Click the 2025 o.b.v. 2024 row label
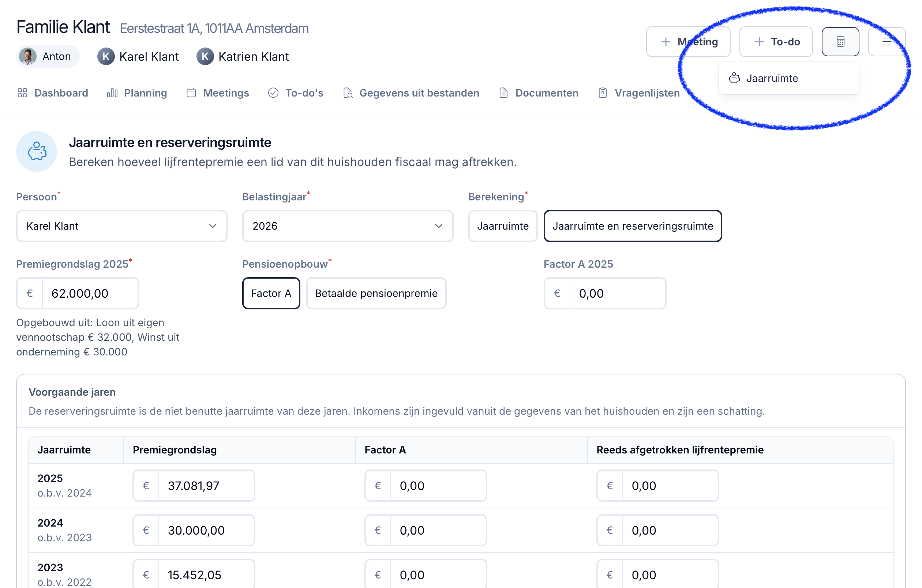This screenshot has height=588, width=922. [x=64, y=486]
